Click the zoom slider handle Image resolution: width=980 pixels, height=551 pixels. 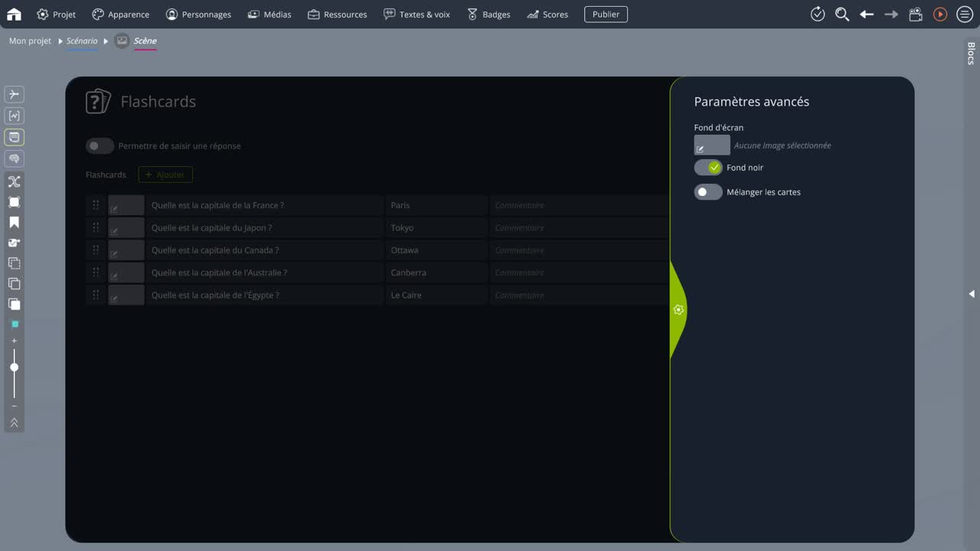(14, 367)
